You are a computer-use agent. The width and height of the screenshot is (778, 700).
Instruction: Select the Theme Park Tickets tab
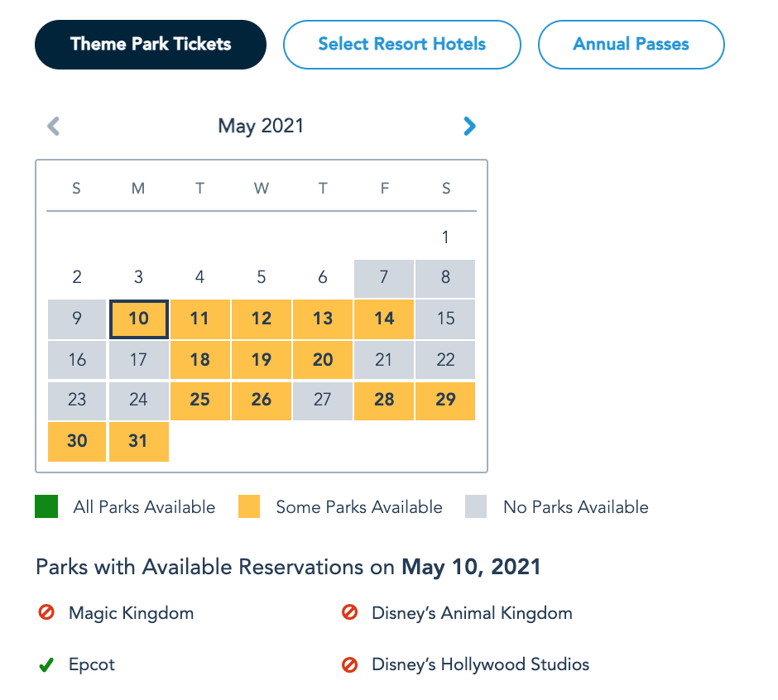(x=151, y=45)
